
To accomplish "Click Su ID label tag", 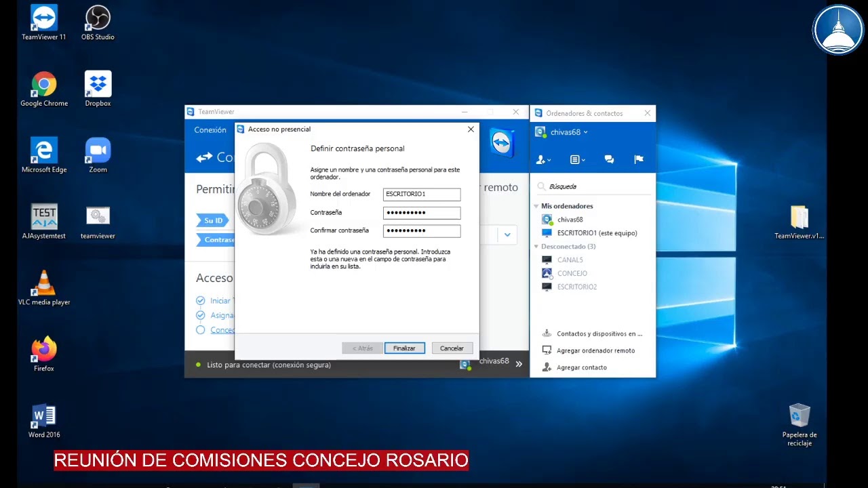I will 213,220.
